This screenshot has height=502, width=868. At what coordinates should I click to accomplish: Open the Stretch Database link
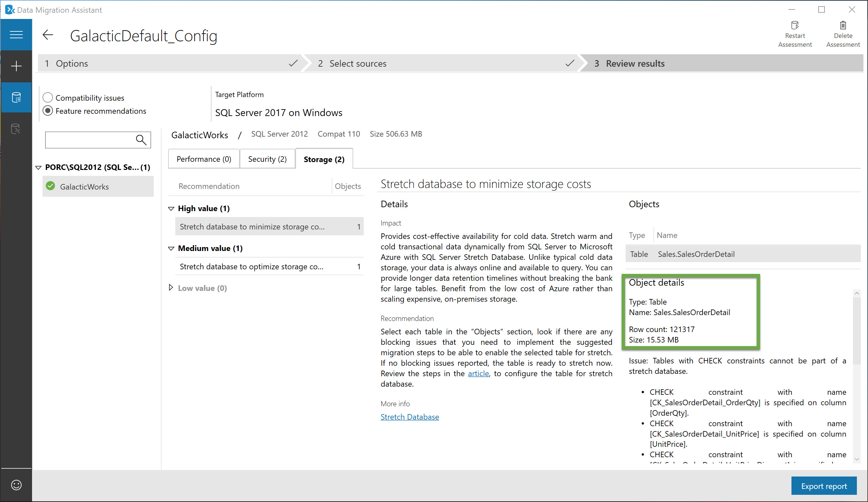(x=410, y=417)
